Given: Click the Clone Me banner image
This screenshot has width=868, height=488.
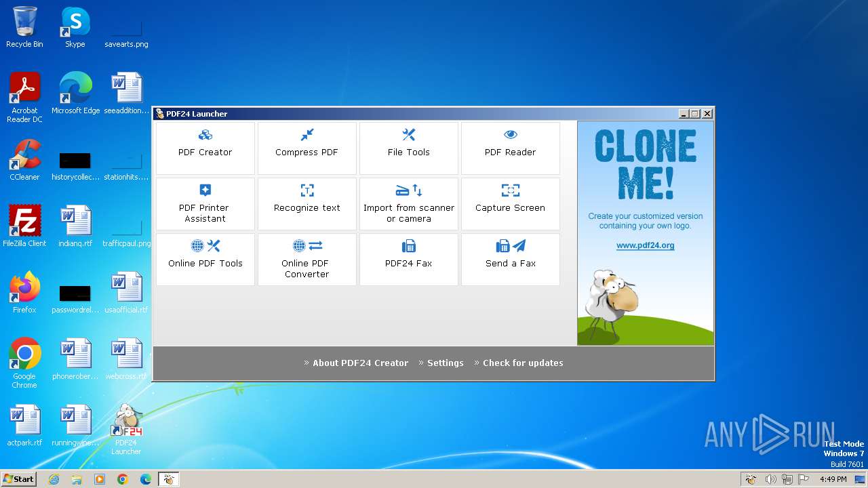Looking at the screenshot, I should click(x=646, y=233).
